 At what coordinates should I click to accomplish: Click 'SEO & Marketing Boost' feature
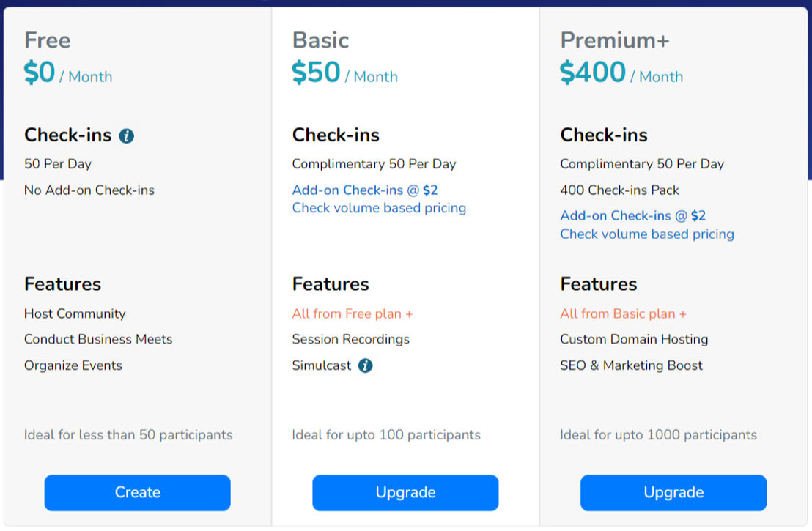coord(631,365)
